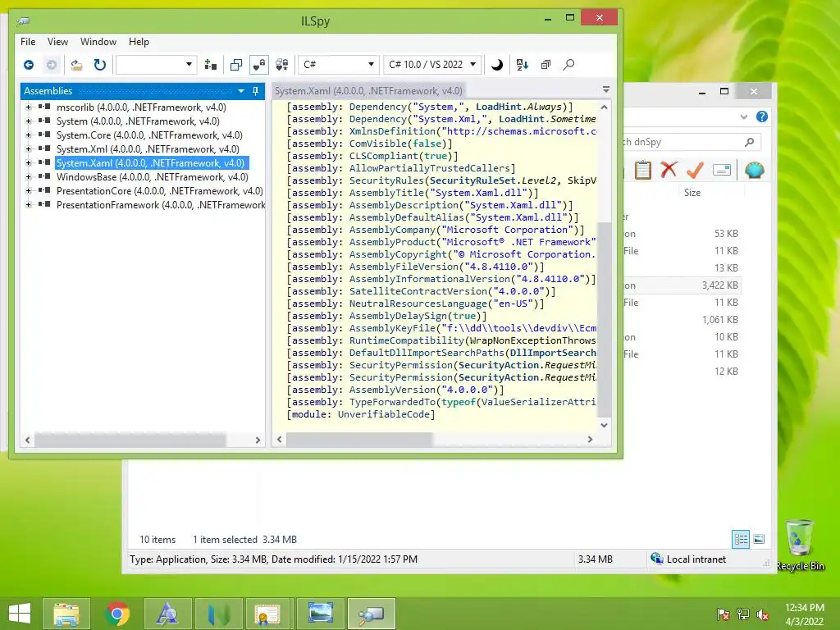Click the rename icon in Explorer toolbar
Viewport: 840px width, 630px height.
click(x=722, y=171)
